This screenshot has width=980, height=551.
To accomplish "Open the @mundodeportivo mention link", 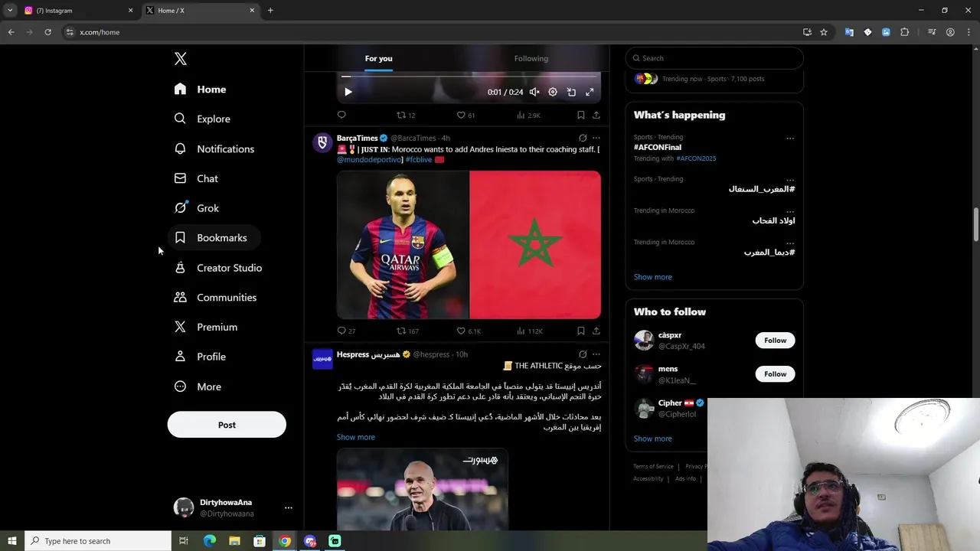I will [369, 159].
